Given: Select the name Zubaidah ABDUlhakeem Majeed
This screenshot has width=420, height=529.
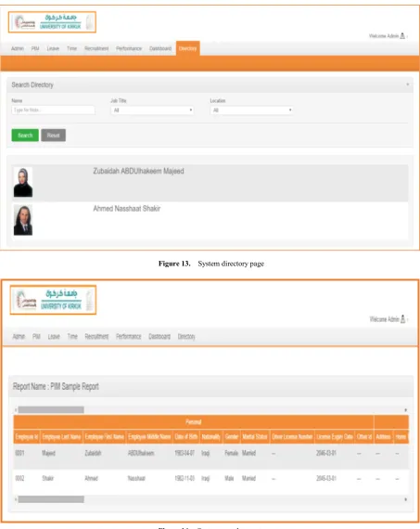Looking at the screenshot, I should (x=138, y=171).
